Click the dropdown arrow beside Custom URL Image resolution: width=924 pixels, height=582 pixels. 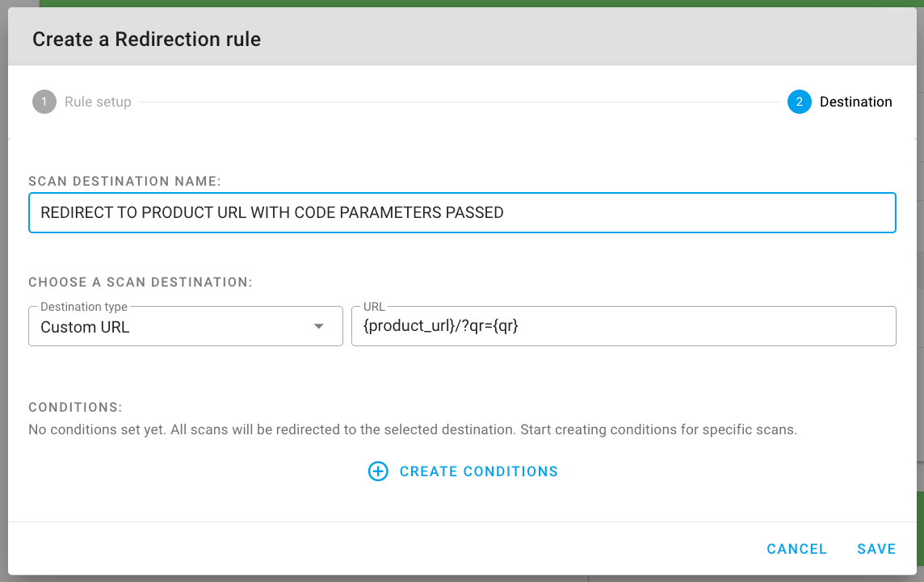click(x=319, y=327)
